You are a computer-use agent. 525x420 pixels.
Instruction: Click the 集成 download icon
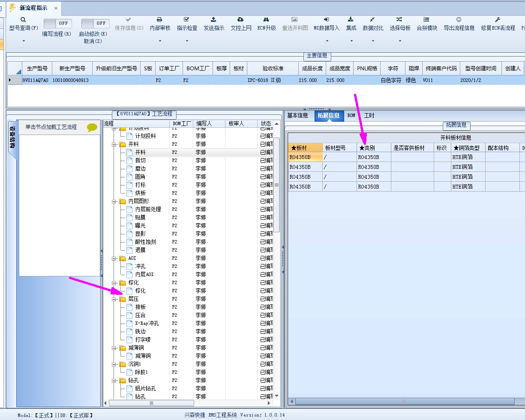click(351, 20)
